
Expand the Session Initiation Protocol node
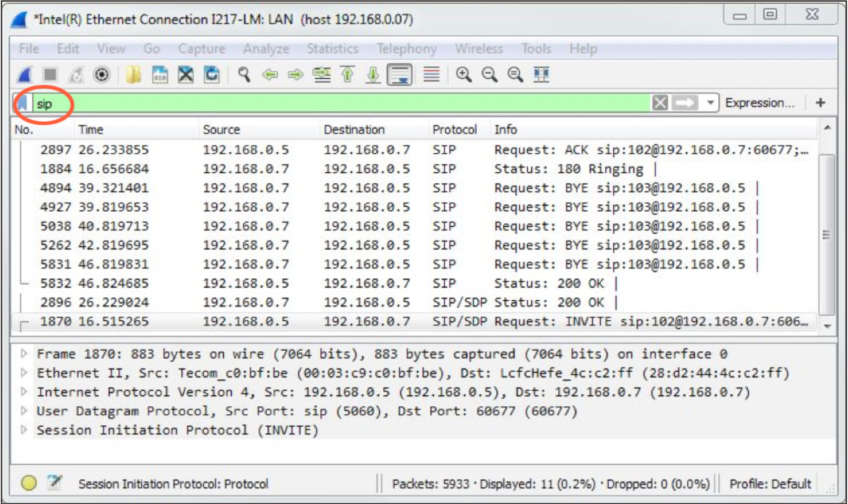[x=24, y=430]
